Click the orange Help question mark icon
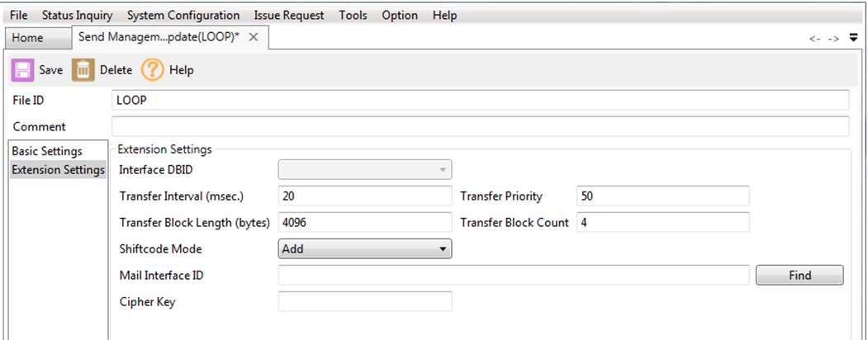Screen dimensions: 868x340 click(x=152, y=70)
